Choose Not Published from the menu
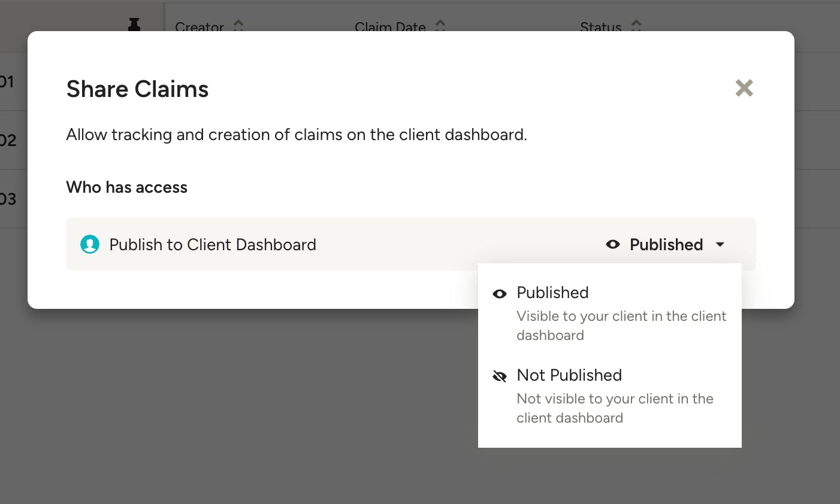The image size is (840, 504). [x=610, y=396]
